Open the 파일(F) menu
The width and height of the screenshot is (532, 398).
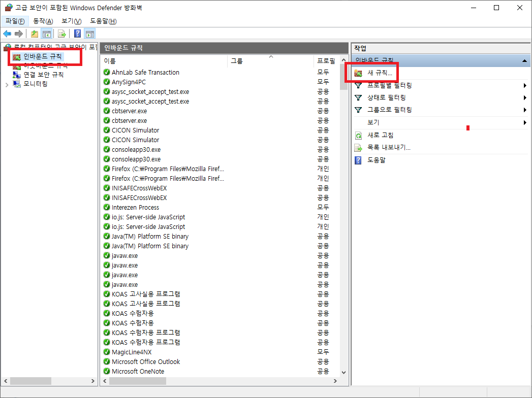(15, 21)
